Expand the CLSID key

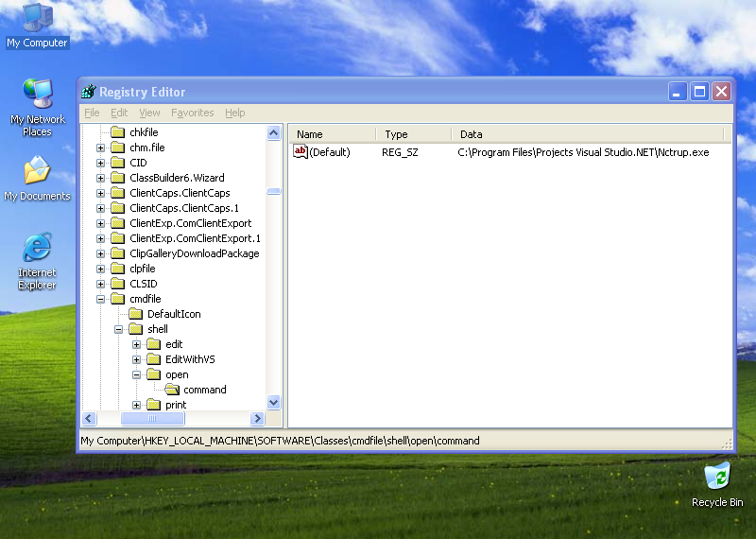tap(101, 284)
